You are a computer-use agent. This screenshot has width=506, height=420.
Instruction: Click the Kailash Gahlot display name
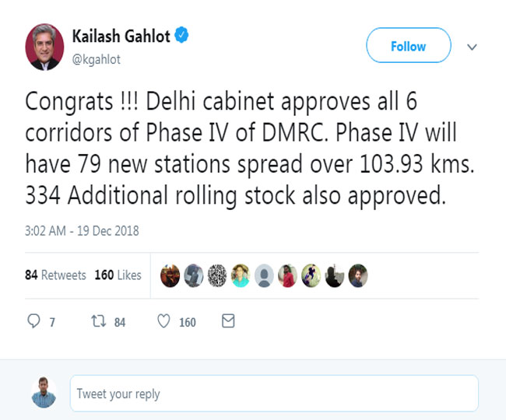click(121, 36)
